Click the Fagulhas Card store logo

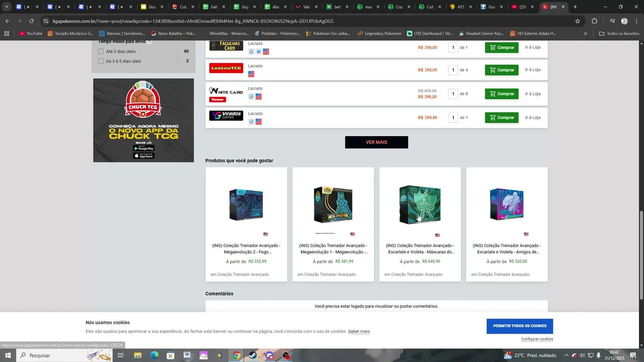click(x=226, y=46)
